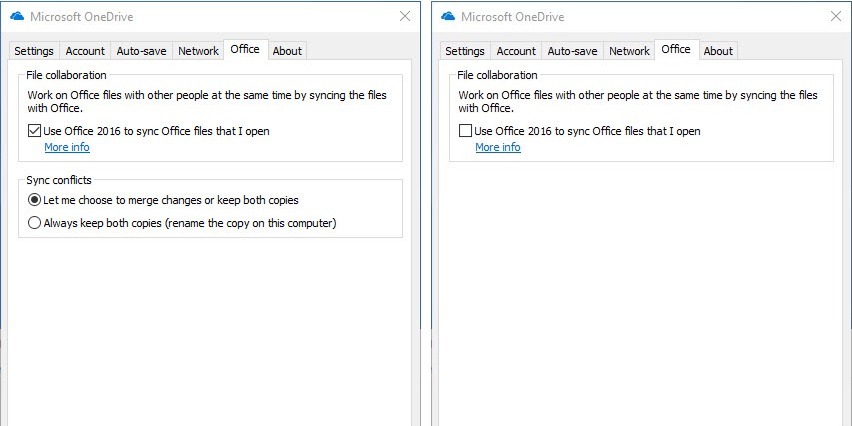Screen dimensions: 852x426
Task: Open Auto-save tab in left OneDrive window
Action: coord(141,51)
